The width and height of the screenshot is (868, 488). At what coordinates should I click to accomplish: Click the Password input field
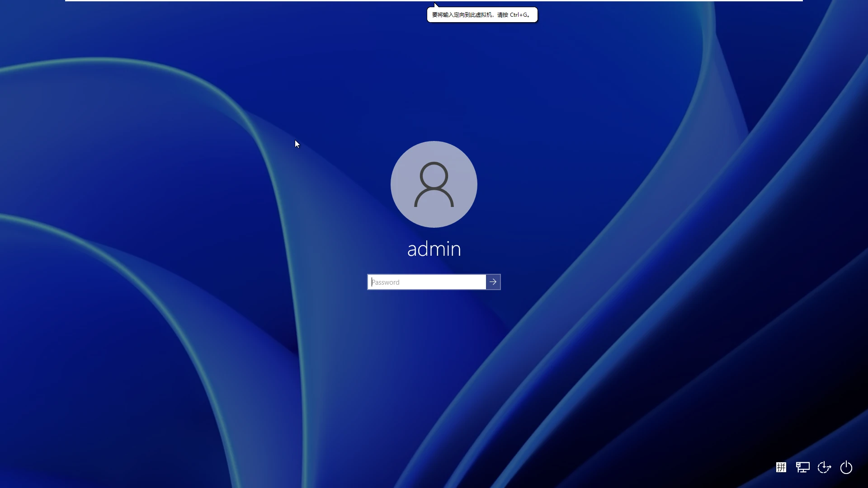[427, 282]
